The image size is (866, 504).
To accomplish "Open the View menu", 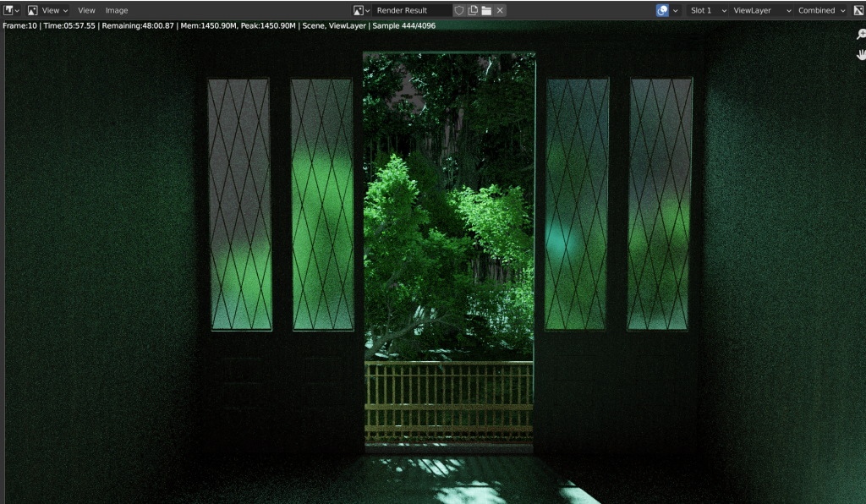I will [x=86, y=10].
